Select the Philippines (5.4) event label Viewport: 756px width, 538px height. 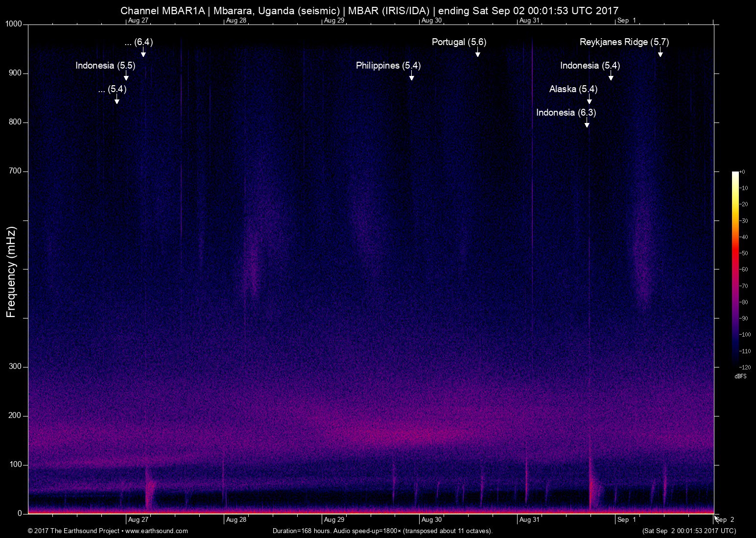(x=388, y=66)
